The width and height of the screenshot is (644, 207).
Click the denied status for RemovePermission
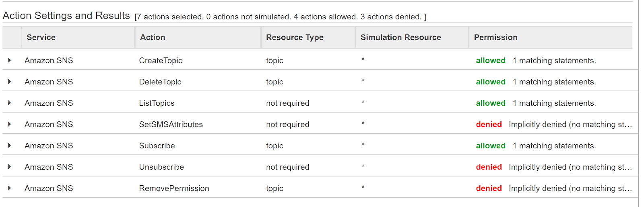pos(489,188)
